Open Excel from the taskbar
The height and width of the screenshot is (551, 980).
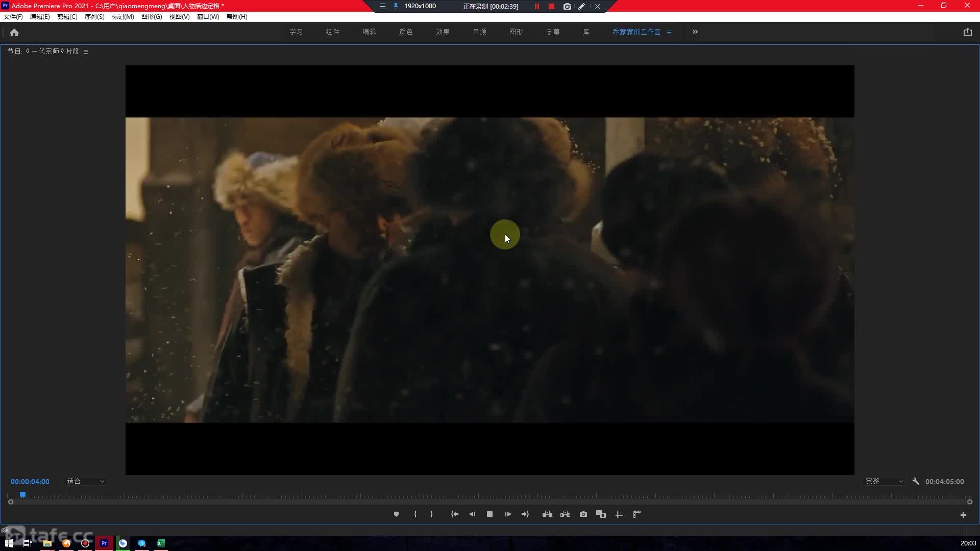pyautogui.click(x=161, y=543)
